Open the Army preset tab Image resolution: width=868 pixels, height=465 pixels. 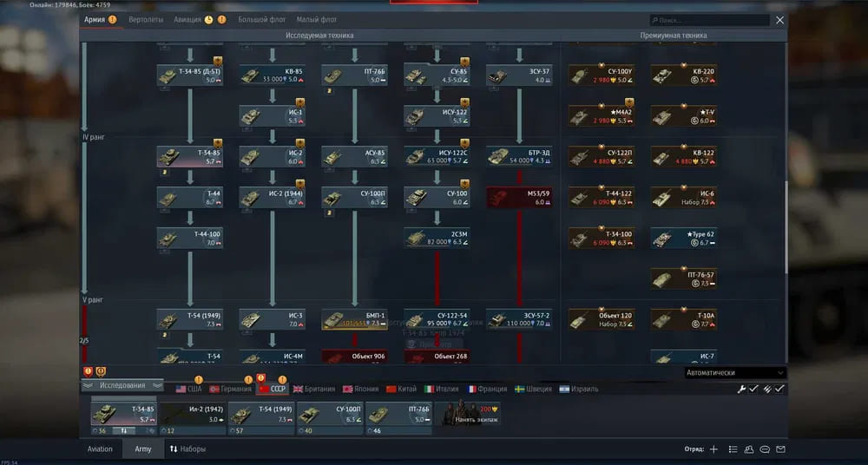pos(143,449)
